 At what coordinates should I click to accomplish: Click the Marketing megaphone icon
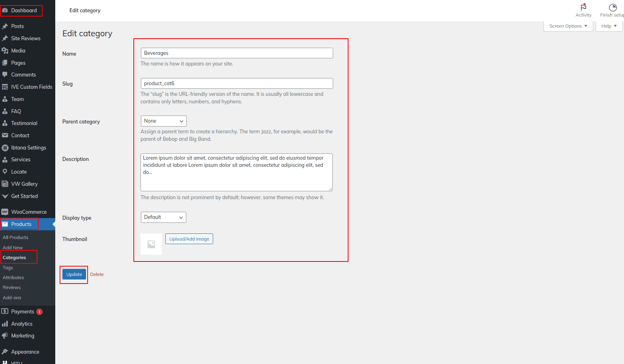coord(5,336)
